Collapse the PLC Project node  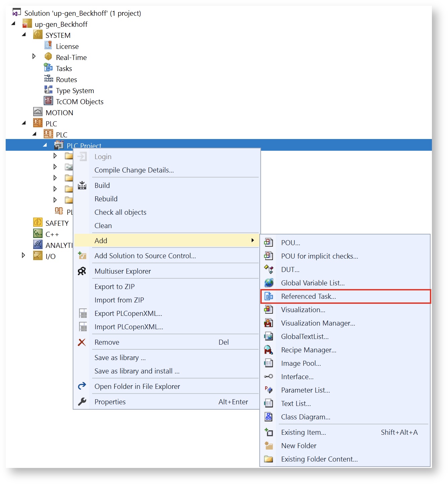pos(45,145)
